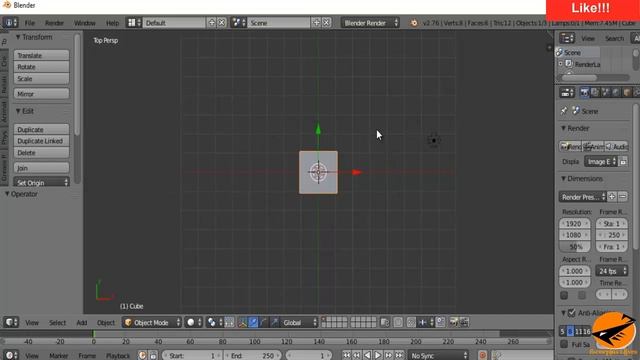Select the Object properties tab icon
Image resolution: width=640 pixels, height=360 pixels.
(x=627, y=93)
